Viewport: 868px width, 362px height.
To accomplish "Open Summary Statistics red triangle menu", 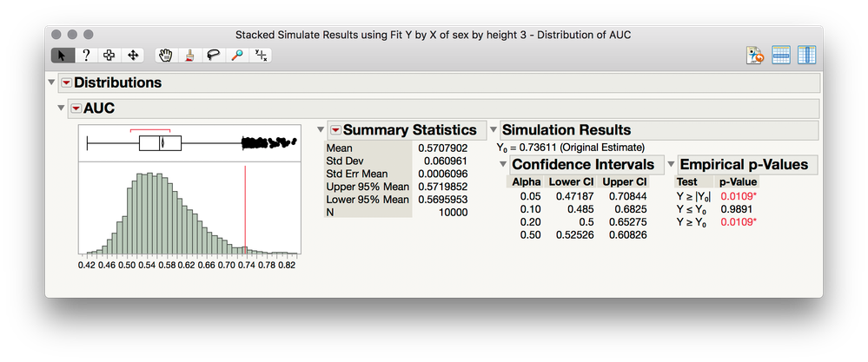I will click(x=336, y=130).
